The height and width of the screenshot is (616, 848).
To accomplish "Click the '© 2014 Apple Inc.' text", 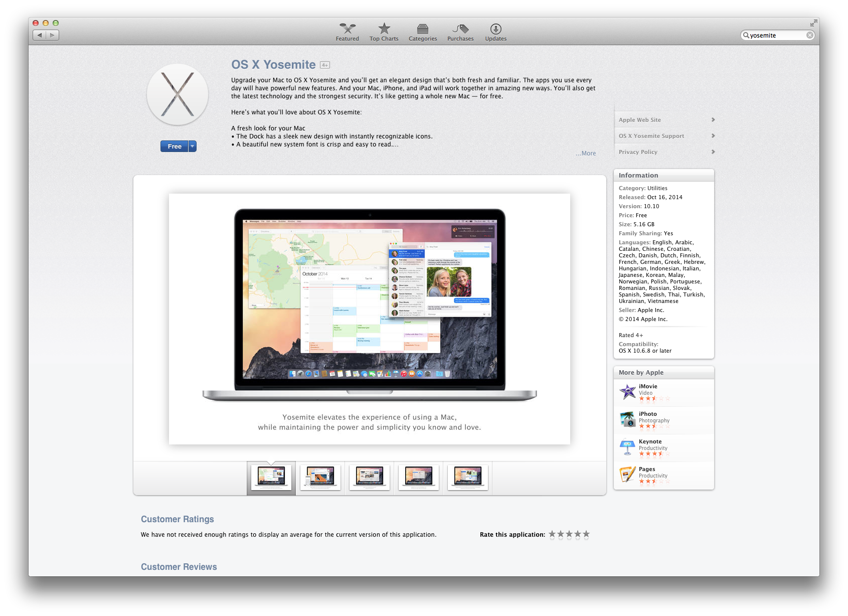I will 643,319.
